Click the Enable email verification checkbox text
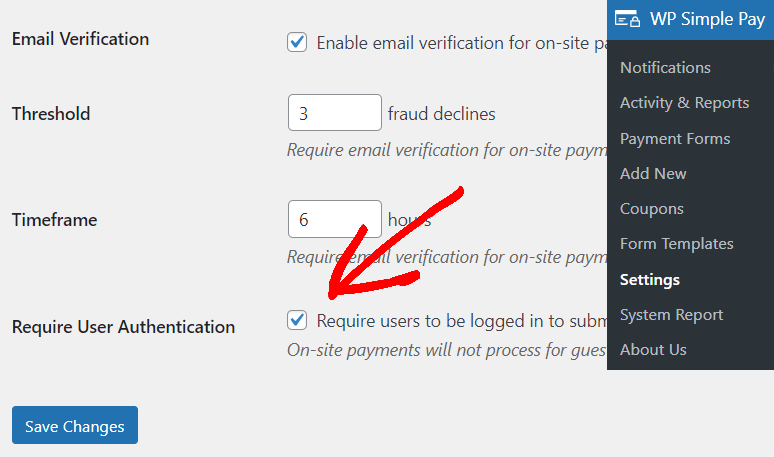This screenshot has width=774, height=457. 462,43
